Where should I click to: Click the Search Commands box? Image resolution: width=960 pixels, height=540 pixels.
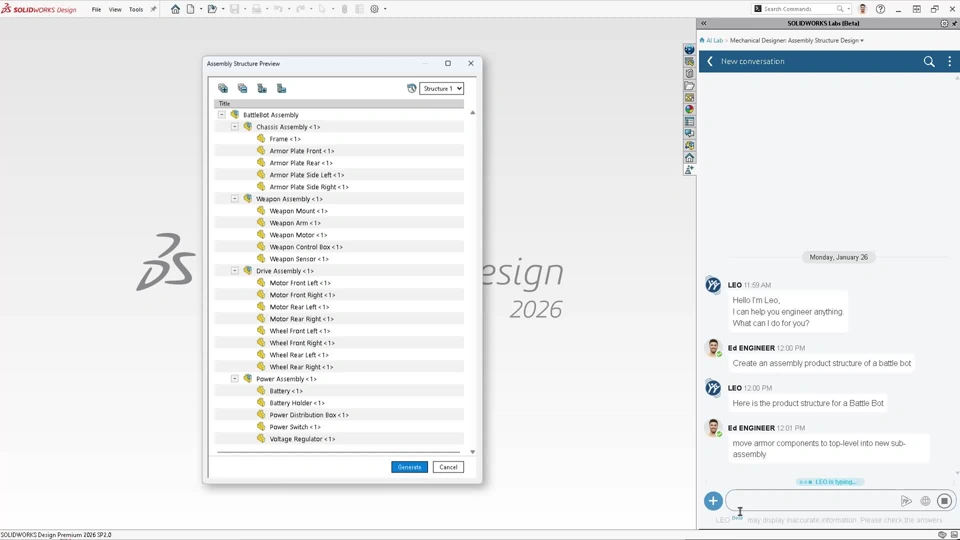click(x=801, y=9)
